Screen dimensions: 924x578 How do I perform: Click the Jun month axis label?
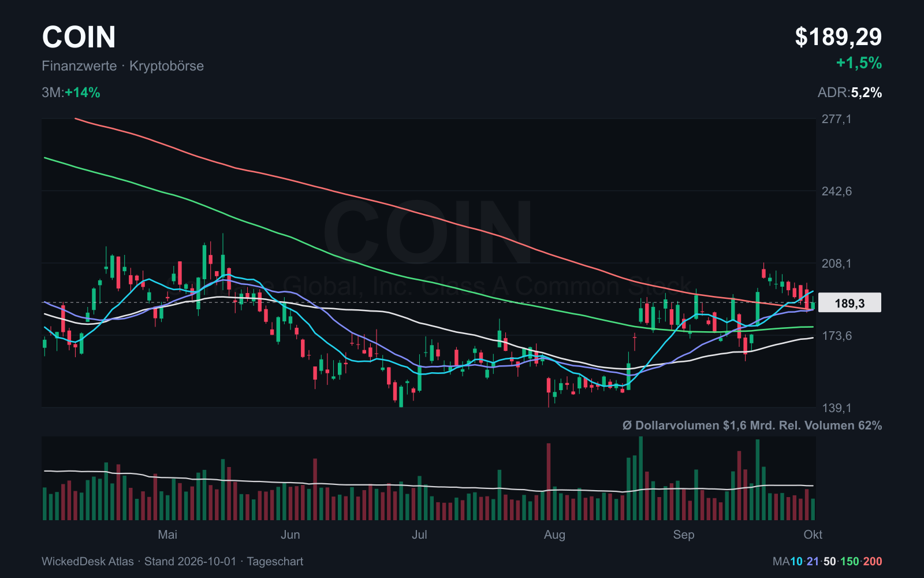(x=290, y=535)
